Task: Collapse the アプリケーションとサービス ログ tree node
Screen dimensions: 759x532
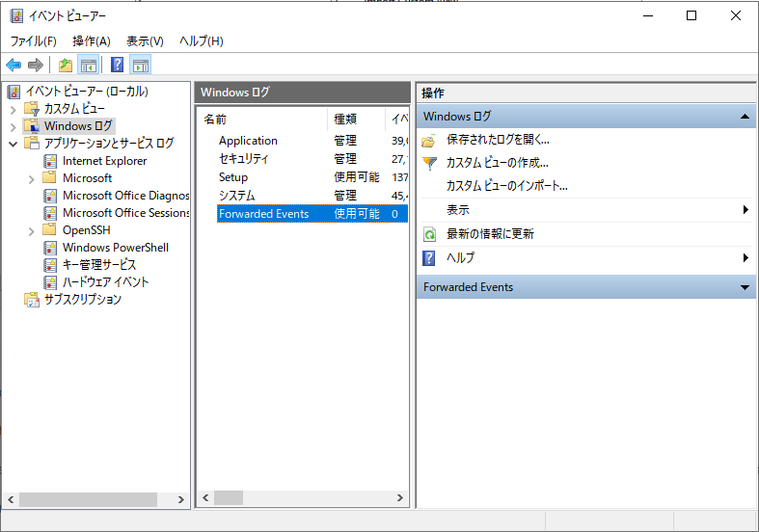Action: [x=13, y=144]
